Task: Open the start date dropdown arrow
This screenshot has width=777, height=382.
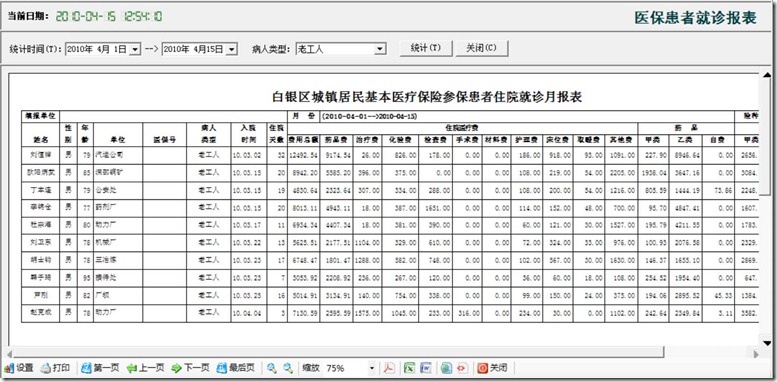Action: [x=135, y=49]
